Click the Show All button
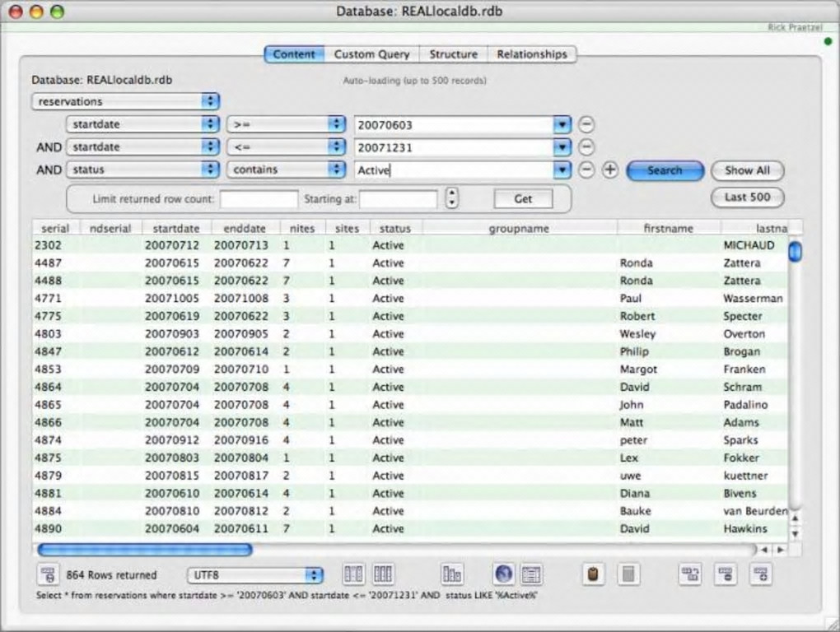The image size is (840, 632). click(x=747, y=170)
